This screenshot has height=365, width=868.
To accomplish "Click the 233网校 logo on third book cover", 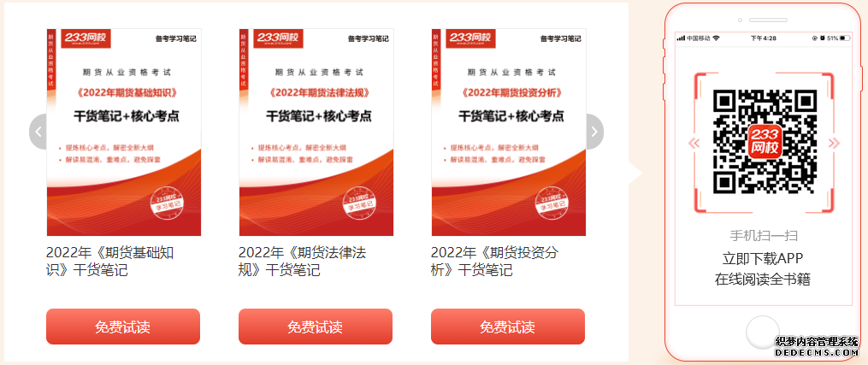I will click(x=471, y=38).
